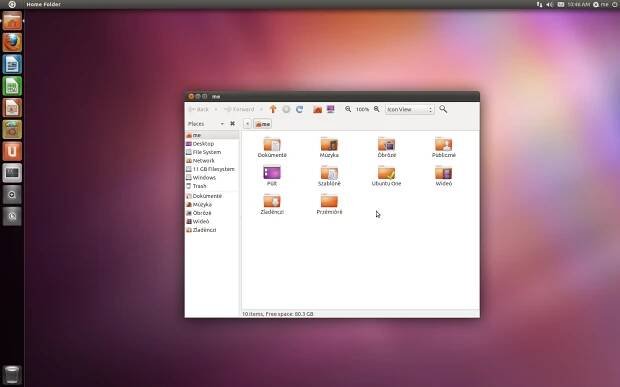
Task: Zoom out the file view
Action: click(348, 109)
